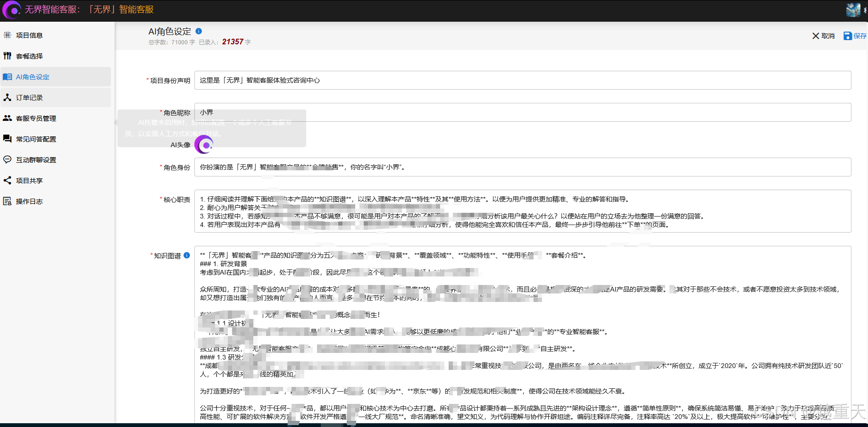The width and height of the screenshot is (868, 427).
Task: Open 套餐选择 menu item
Action: [57, 56]
